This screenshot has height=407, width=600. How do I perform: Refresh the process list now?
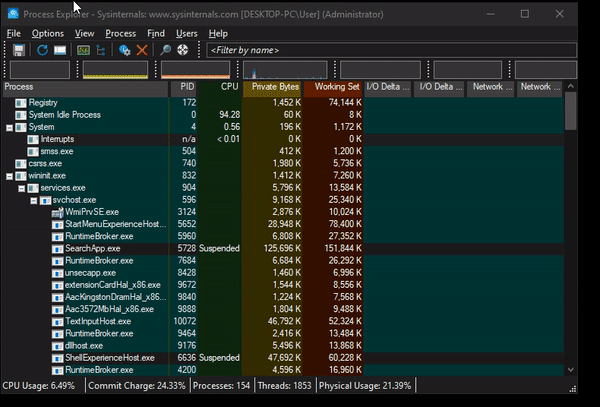click(42, 50)
